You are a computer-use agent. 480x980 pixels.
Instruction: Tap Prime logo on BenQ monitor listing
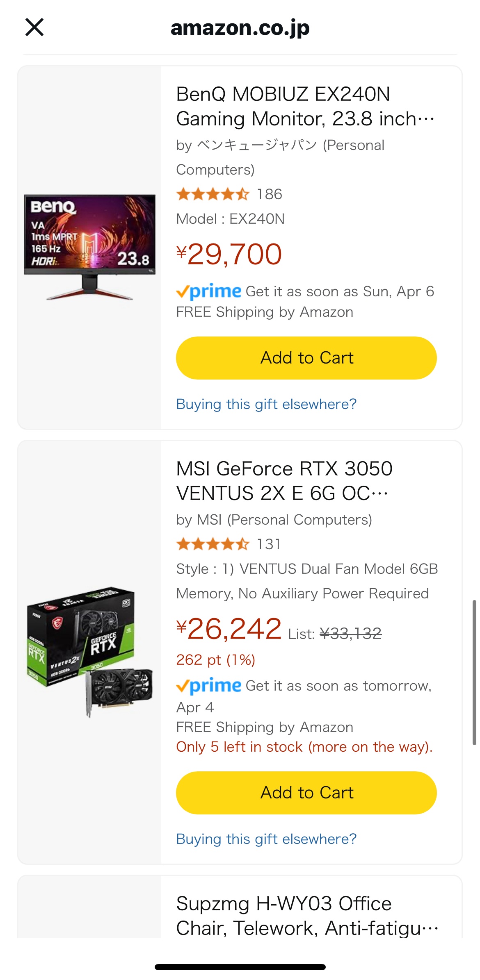209,291
